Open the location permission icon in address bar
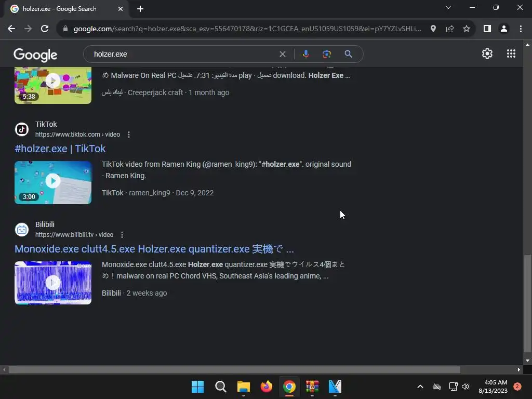 (x=433, y=29)
